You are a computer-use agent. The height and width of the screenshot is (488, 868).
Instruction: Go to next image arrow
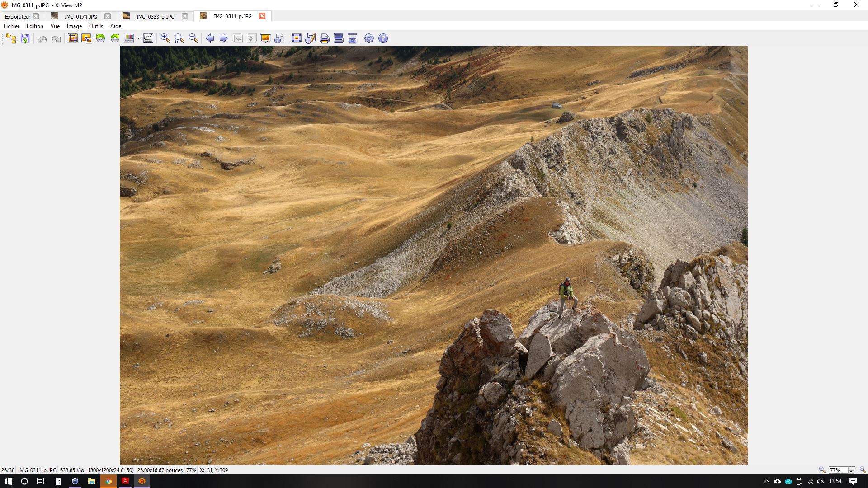(x=223, y=38)
